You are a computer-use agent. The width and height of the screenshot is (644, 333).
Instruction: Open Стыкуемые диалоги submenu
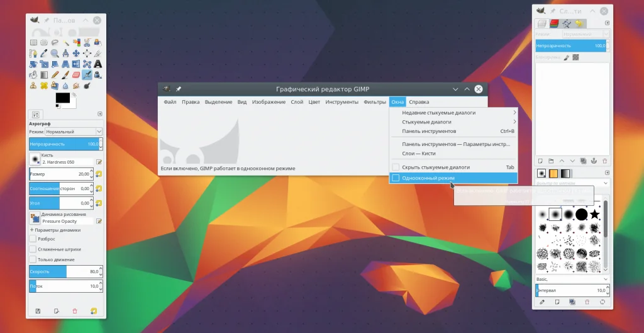[453, 121]
